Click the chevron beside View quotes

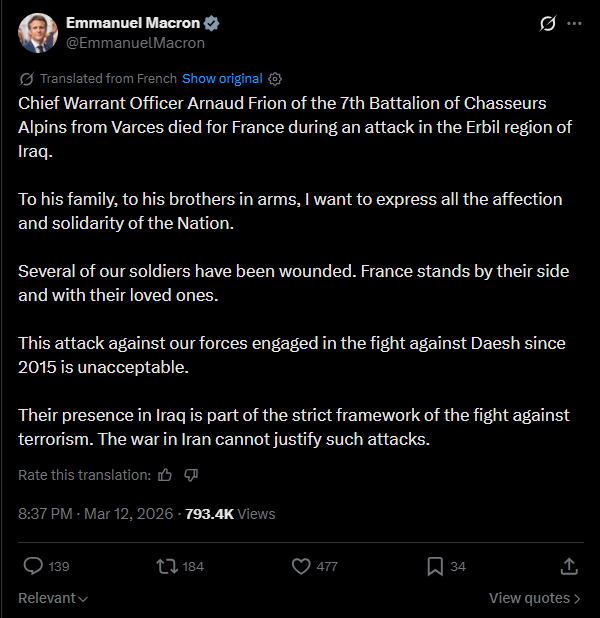(577, 599)
